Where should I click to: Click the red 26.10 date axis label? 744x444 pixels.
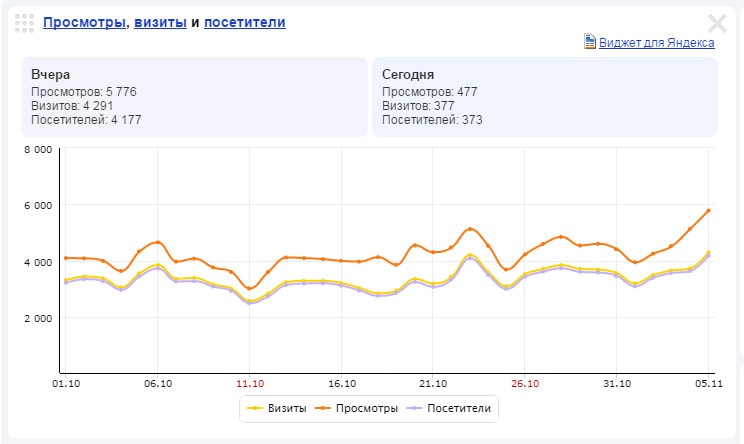(x=525, y=383)
